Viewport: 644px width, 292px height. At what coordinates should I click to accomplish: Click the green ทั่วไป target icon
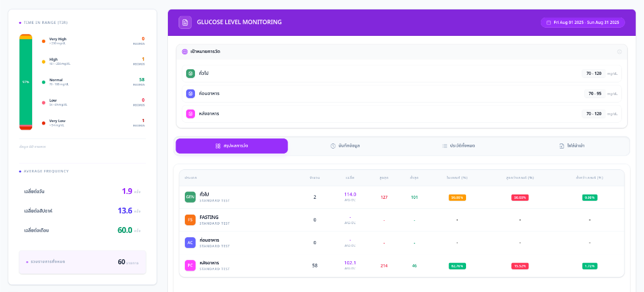click(x=190, y=74)
